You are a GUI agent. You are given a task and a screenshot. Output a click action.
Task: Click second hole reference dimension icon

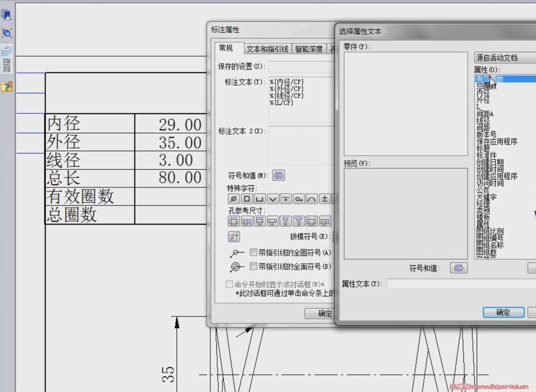pyautogui.click(x=247, y=222)
